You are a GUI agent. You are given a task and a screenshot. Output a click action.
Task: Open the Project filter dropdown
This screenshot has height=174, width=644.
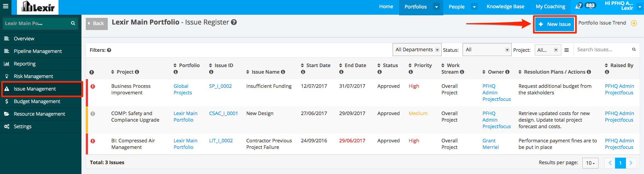coord(548,50)
